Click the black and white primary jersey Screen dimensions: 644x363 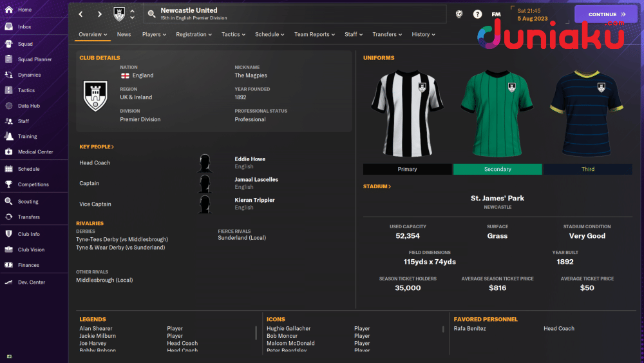pos(408,113)
